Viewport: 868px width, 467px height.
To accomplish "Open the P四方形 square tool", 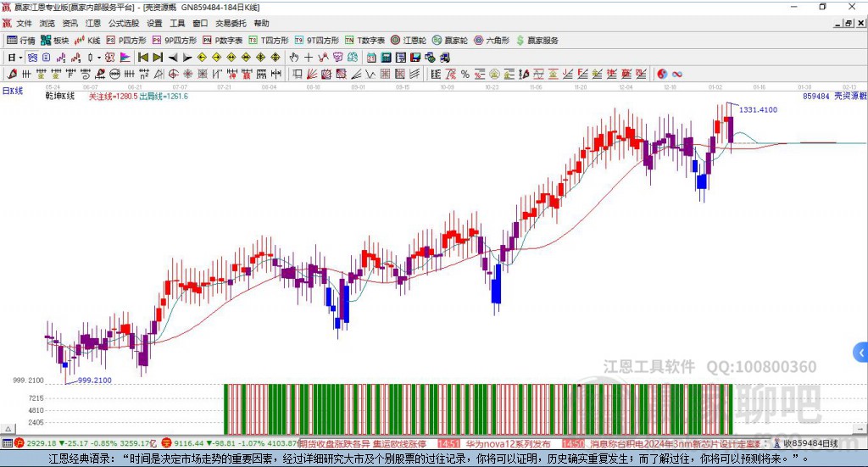I will click(126, 41).
